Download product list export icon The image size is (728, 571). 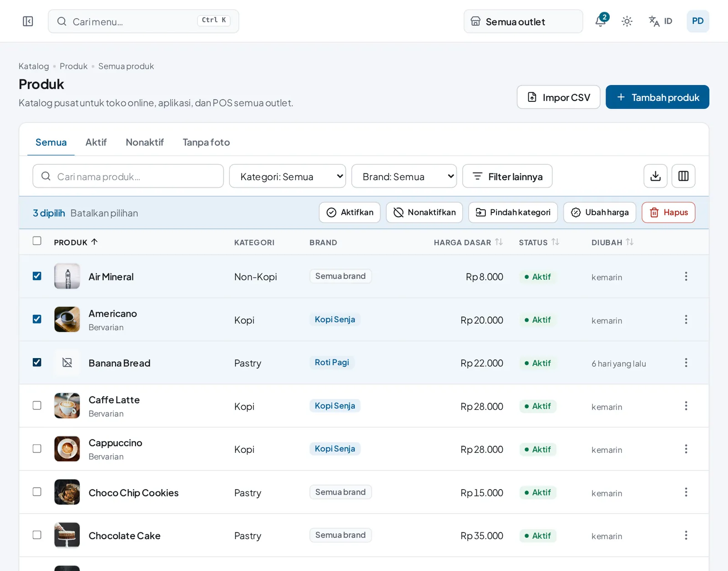click(x=655, y=176)
